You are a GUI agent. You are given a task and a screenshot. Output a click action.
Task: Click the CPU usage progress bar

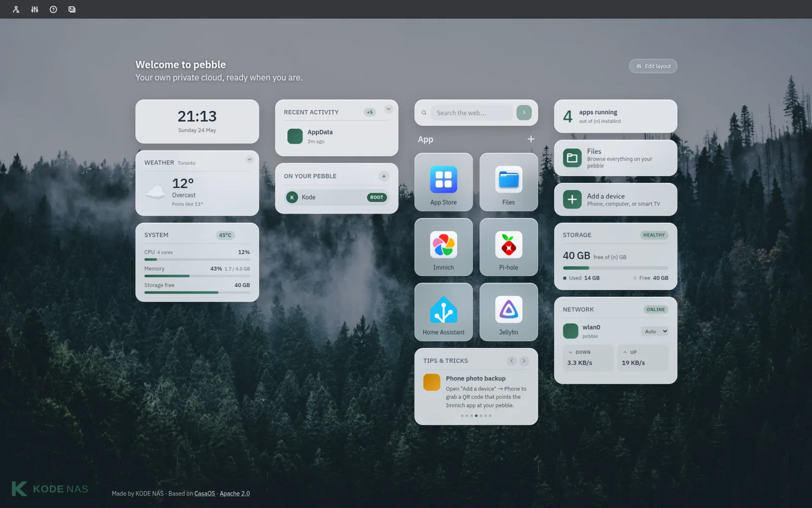point(197,259)
